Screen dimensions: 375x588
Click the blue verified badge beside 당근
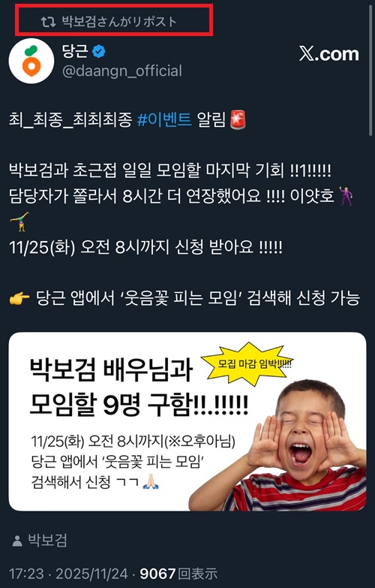point(98,51)
